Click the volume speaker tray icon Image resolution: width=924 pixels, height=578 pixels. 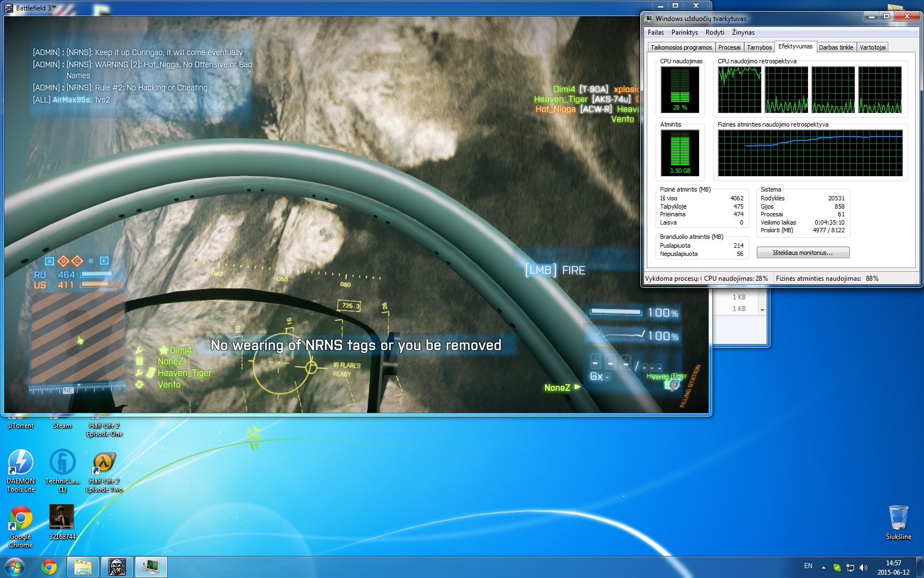[863, 568]
